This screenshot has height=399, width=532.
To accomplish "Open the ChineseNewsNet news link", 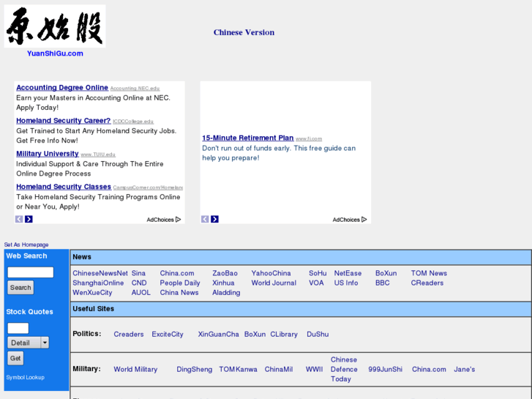I will pyautogui.click(x=100, y=273).
